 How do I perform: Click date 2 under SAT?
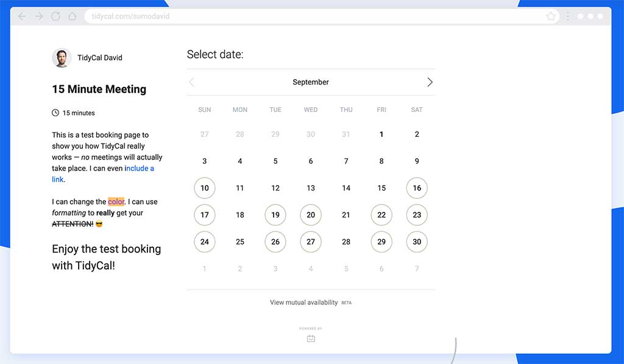click(x=417, y=135)
